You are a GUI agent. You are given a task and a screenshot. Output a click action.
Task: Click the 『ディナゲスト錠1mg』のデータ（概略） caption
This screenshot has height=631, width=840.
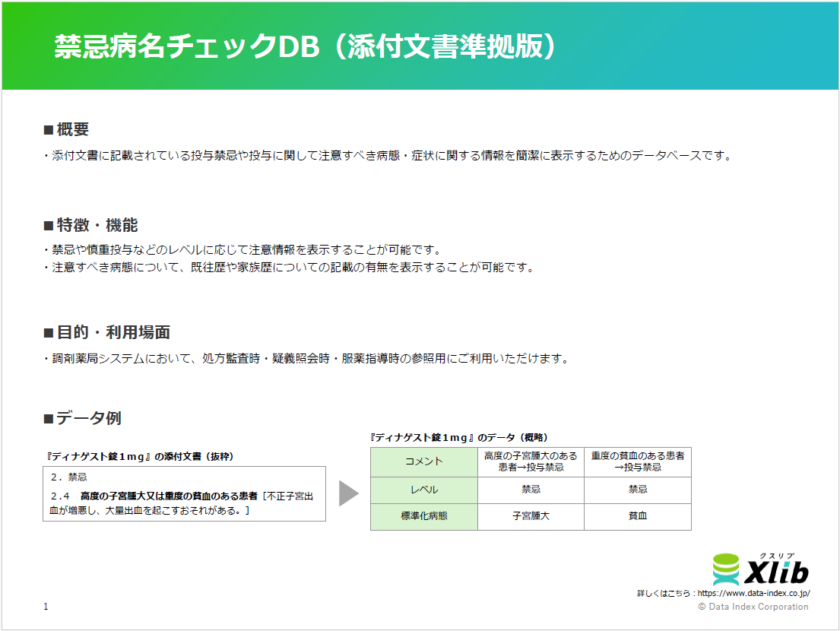pyautogui.click(x=458, y=438)
